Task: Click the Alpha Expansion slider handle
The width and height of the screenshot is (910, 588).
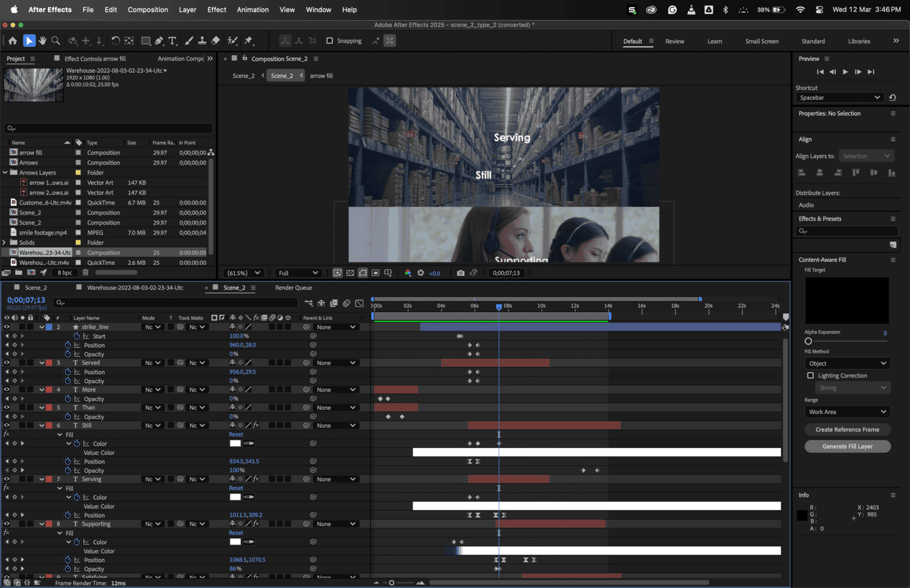Action: [x=808, y=341]
